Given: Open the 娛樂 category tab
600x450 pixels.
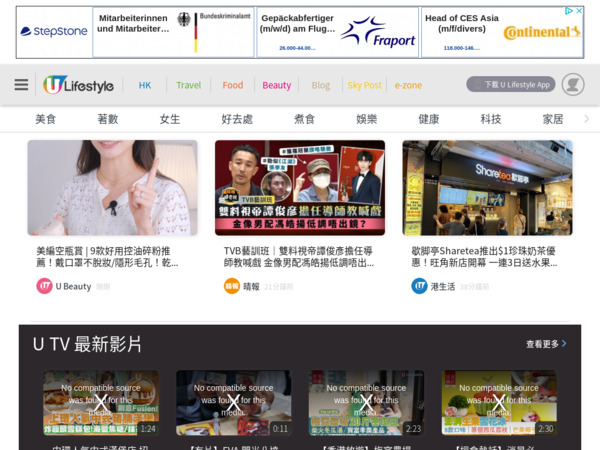Looking at the screenshot, I should pos(366,119).
